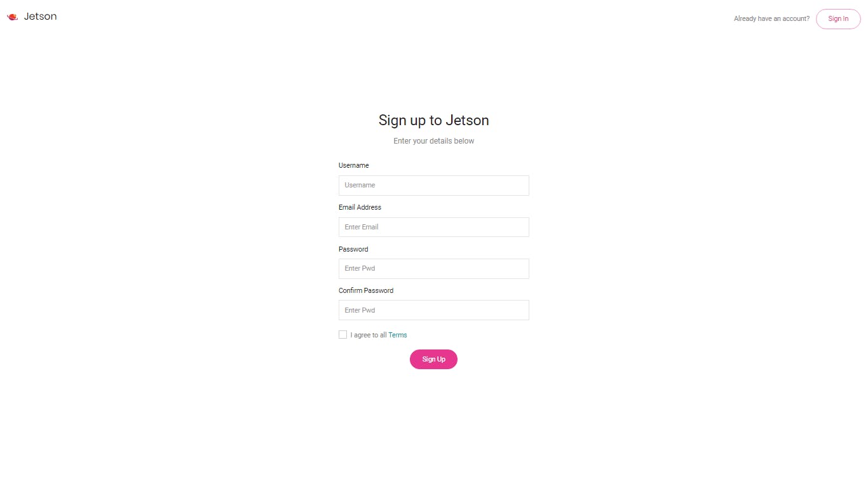Focus the Username input field
Screen dimensions: 868x488
pyautogui.click(x=434, y=186)
